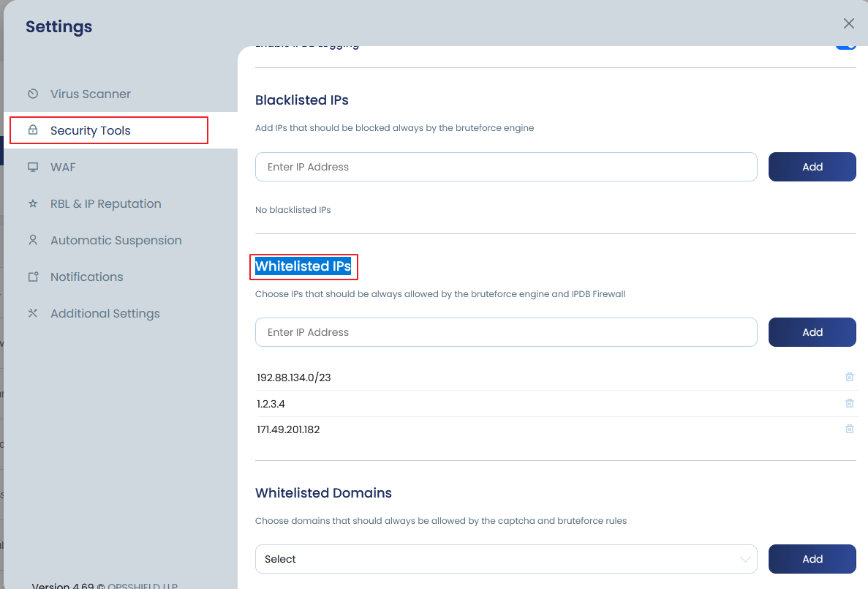Click Add in Whitelisted Domains section

point(812,558)
